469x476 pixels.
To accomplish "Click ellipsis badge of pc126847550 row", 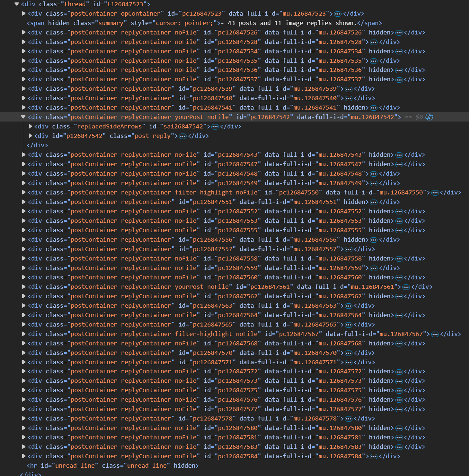I will 435,193.
